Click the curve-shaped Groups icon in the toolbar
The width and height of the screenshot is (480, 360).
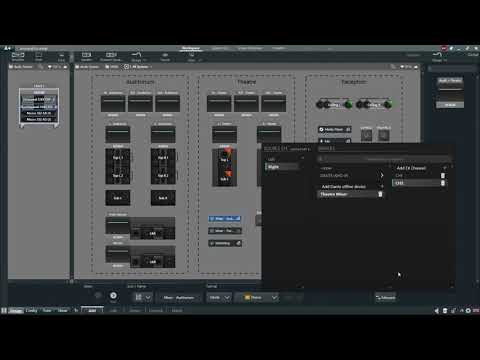coord(136,56)
